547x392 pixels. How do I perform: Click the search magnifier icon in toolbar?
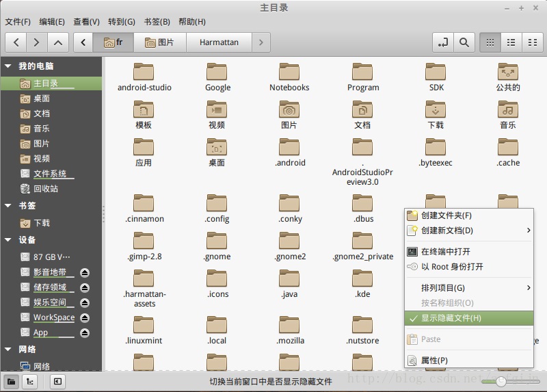464,42
